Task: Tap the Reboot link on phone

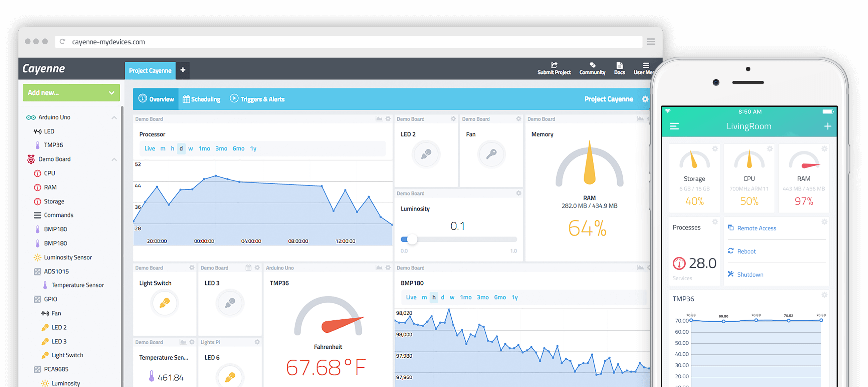Action: coord(746,252)
